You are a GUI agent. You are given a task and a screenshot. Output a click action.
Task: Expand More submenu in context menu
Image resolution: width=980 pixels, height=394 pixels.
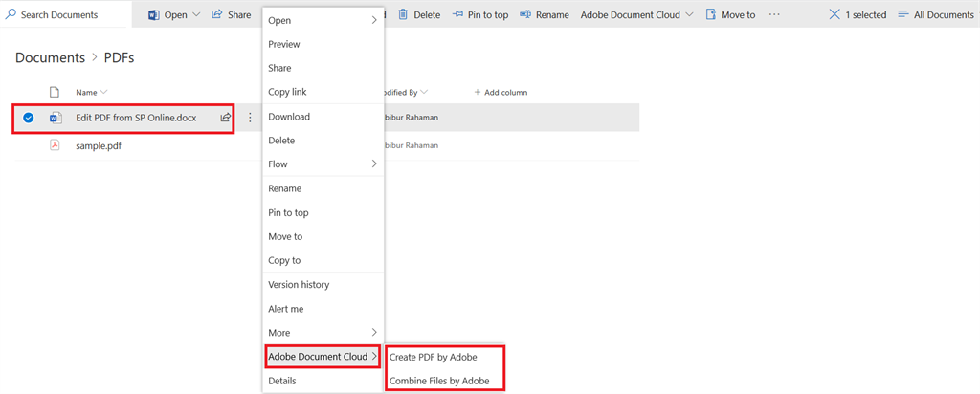point(374,333)
